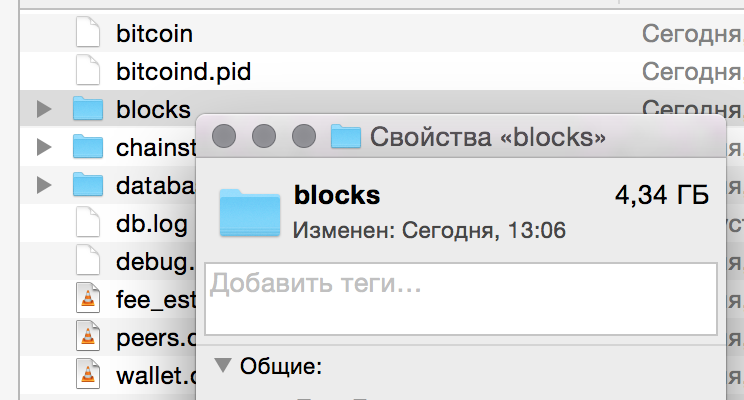The height and width of the screenshot is (400, 744).
Task: Expand the chainstate folder triangle
Action: point(44,147)
